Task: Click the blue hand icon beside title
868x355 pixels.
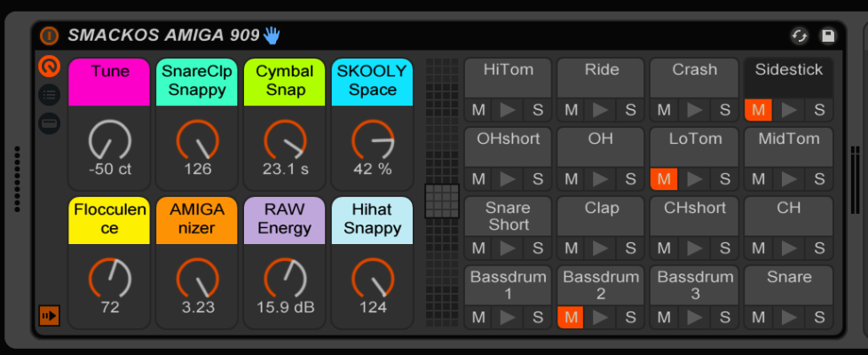Action: point(271,35)
